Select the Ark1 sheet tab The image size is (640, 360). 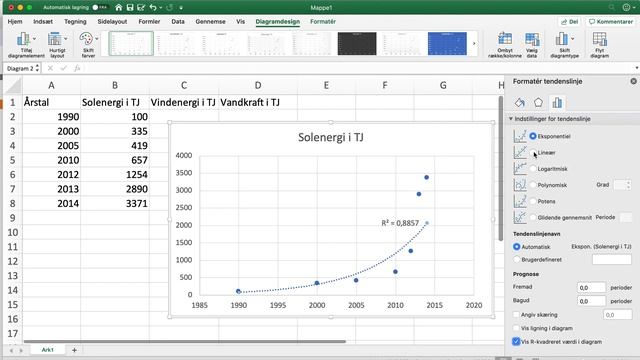[47, 350]
